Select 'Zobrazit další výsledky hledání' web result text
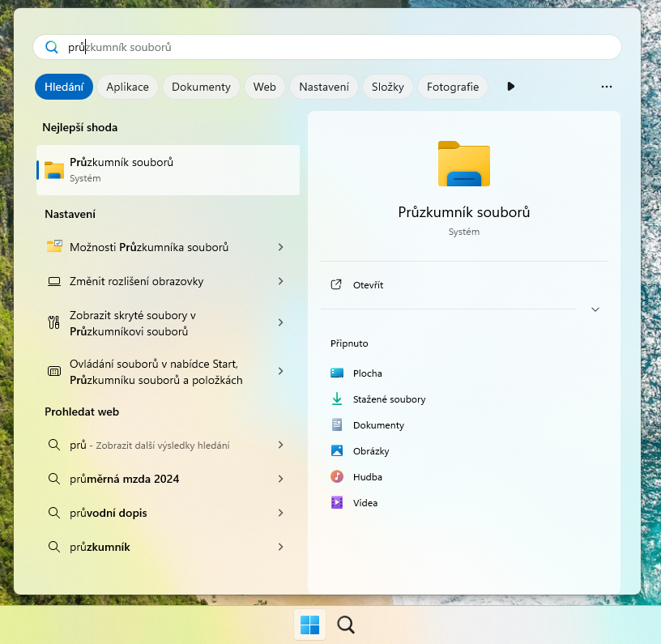 click(163, 446)
